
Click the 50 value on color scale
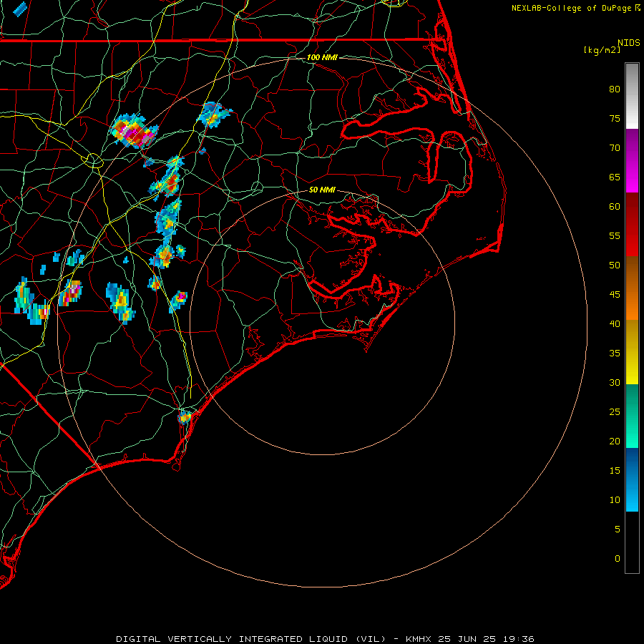(615, 265)
